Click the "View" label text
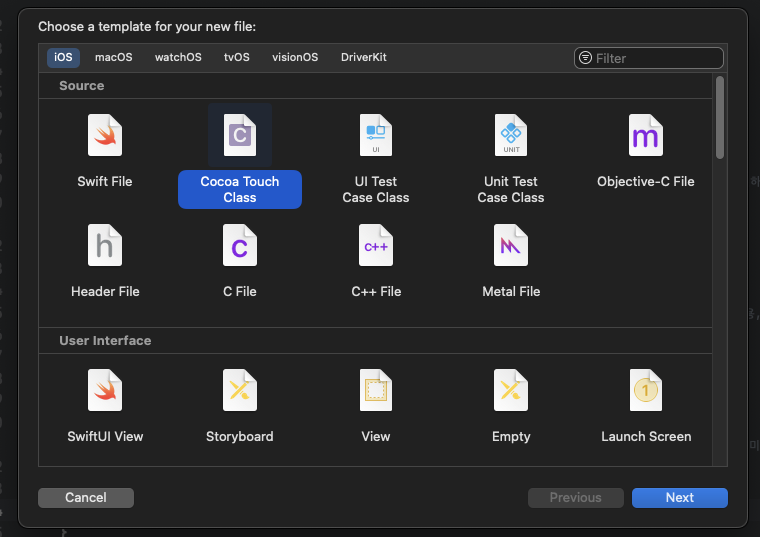Viewport: 760px width, 537px height. (376, 437)
